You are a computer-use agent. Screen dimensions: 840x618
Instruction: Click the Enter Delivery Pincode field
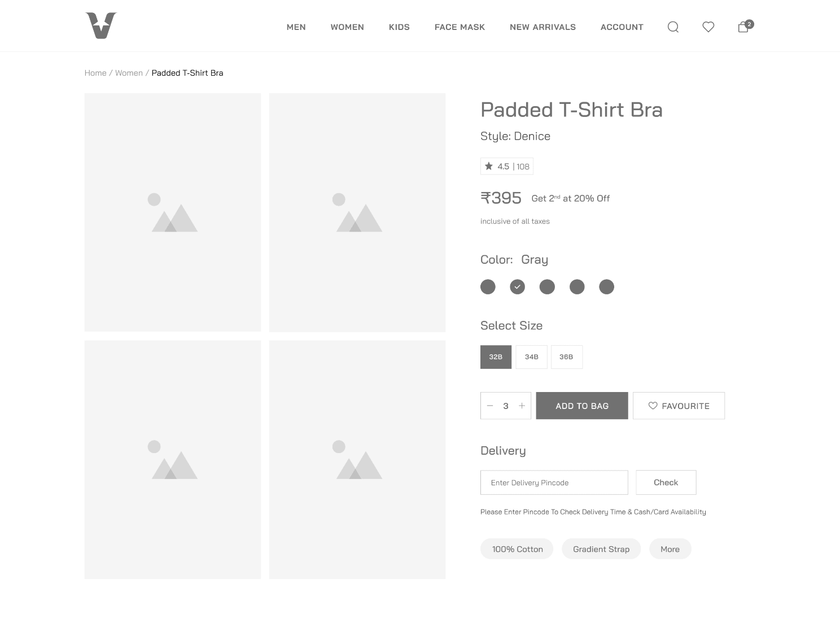coord(554,482)
